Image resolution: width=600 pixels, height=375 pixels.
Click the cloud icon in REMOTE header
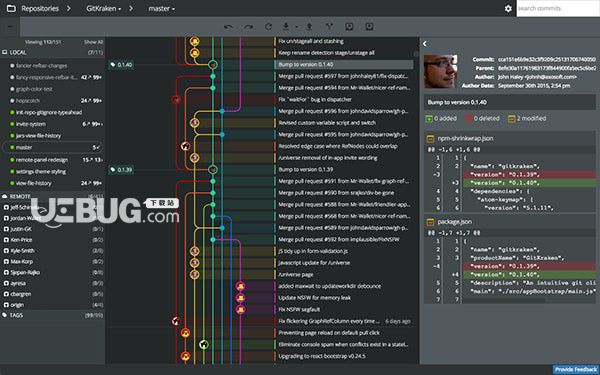click(5, 196)
